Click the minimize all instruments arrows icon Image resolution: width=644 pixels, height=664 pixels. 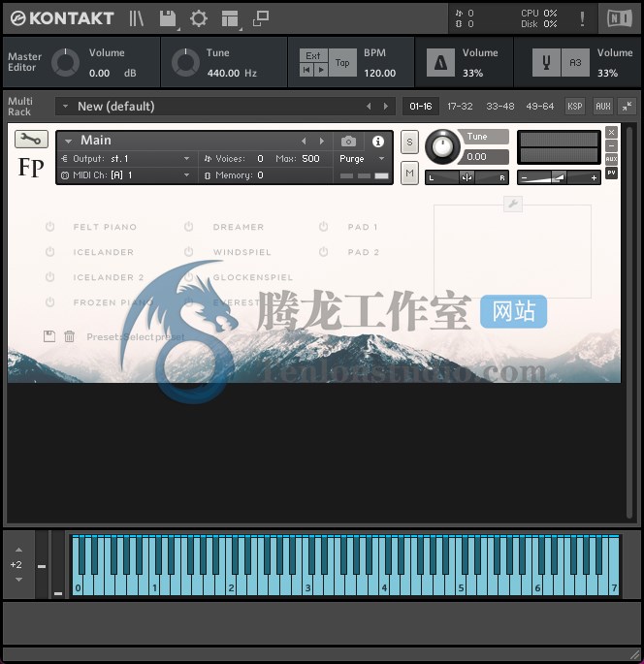click(x=628, y=107)
